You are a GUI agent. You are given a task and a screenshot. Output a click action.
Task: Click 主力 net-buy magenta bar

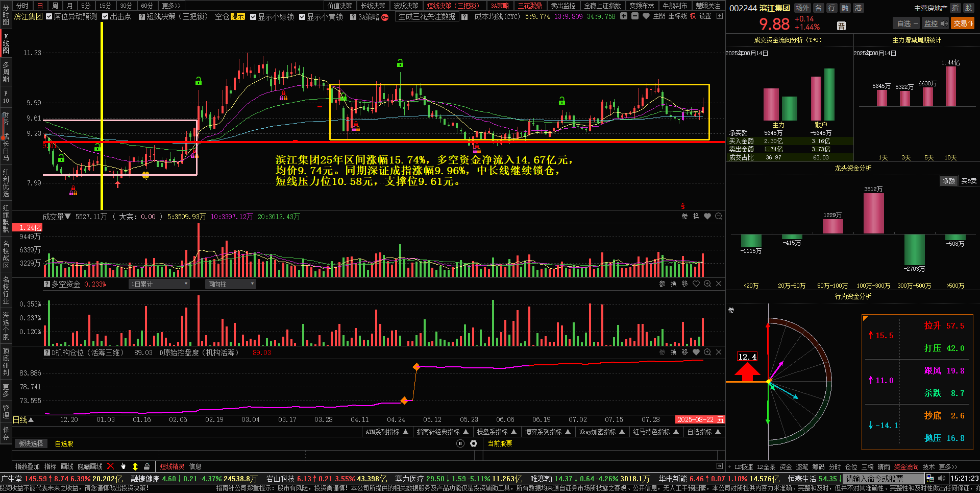[x=771, y=104]
